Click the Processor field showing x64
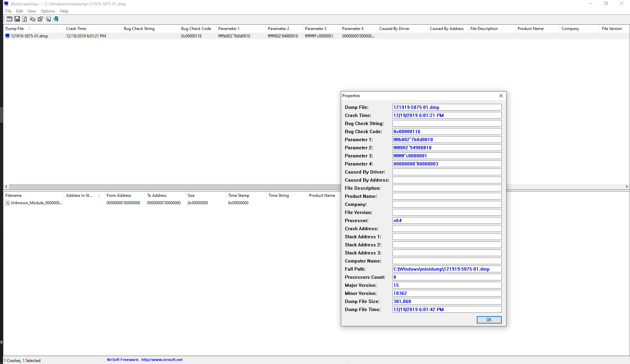630x364 pixels. click(447, 220)
